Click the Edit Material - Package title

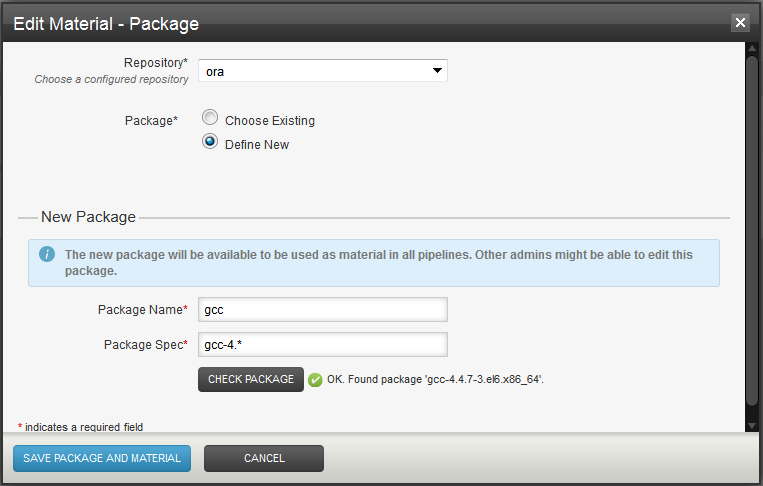coord(106,24)
